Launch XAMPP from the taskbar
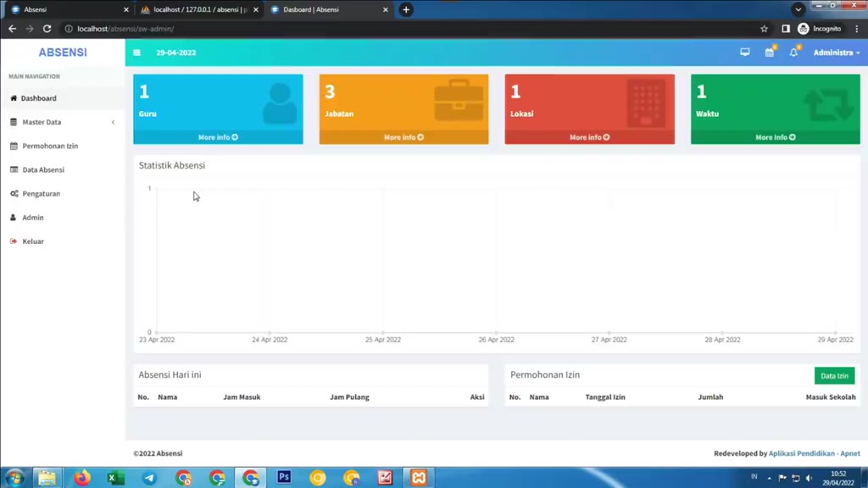This screenshot has width=868, height=488. pos(419,478)
